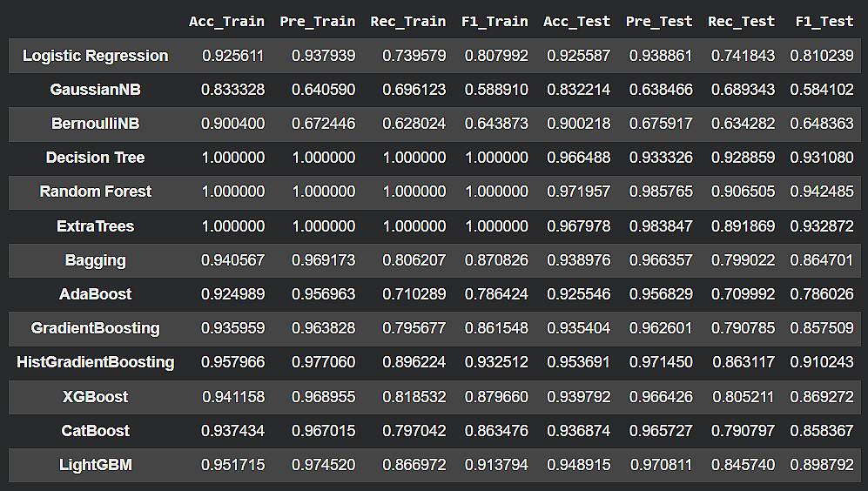
Task: Select the Logistic Regression row label
Action: tap(95, 56)
